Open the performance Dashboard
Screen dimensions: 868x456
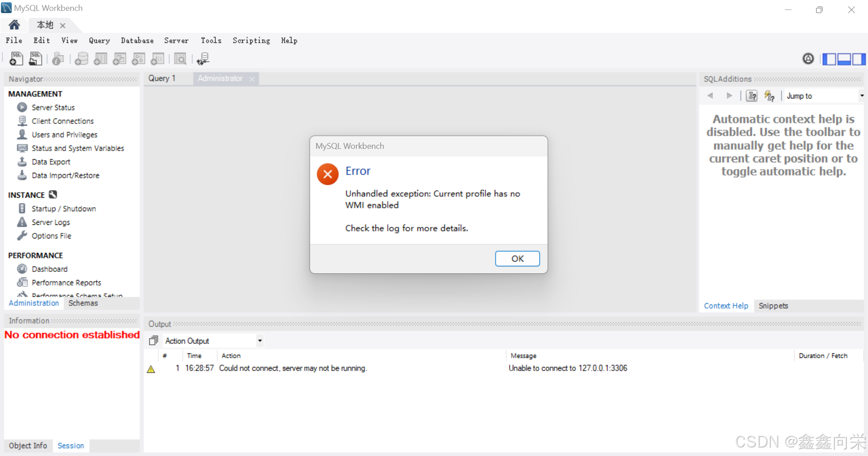[49, 269]
